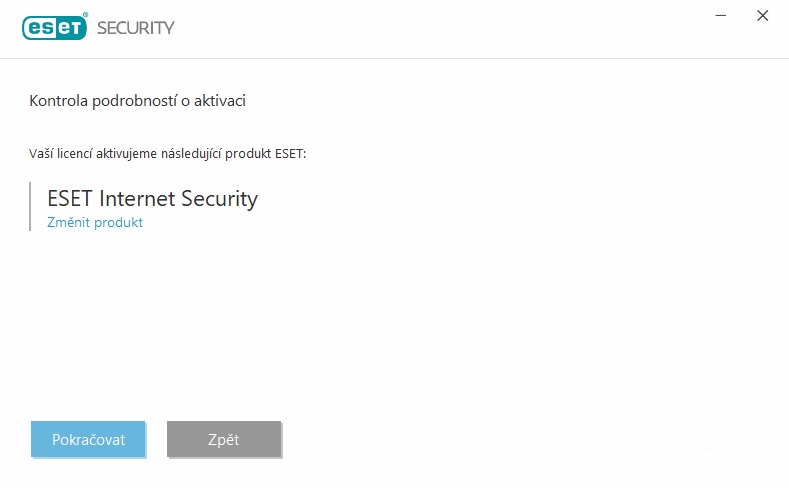
Task: Select the ESET Internet Security product title
Action: click(152, 198)
